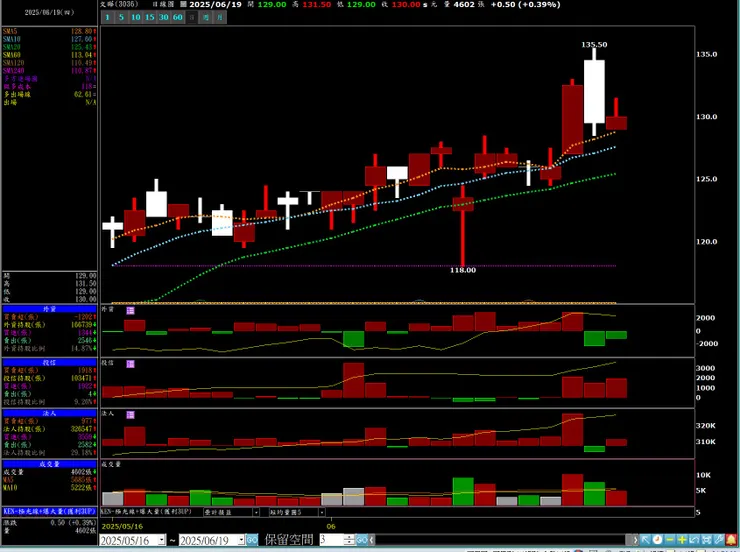The image size is (740, 552).
Task: Open settings icon in 法人 panel
Action: pos(131,415)
